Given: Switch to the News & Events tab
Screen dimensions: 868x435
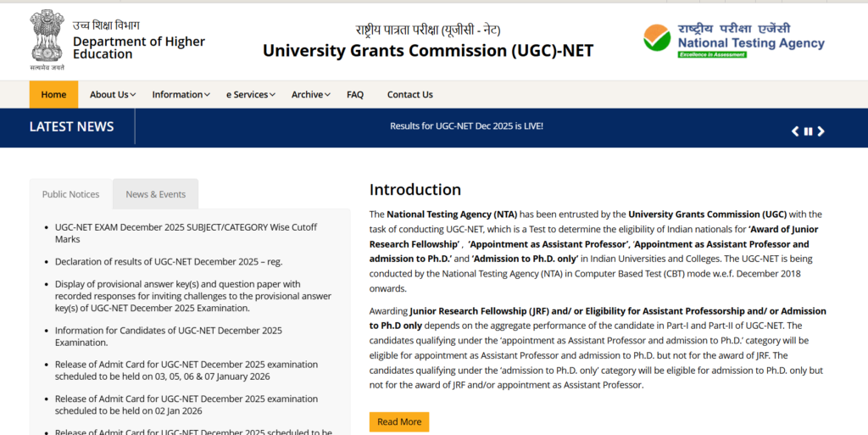Looking at the screenshot, I should [155, 194].
